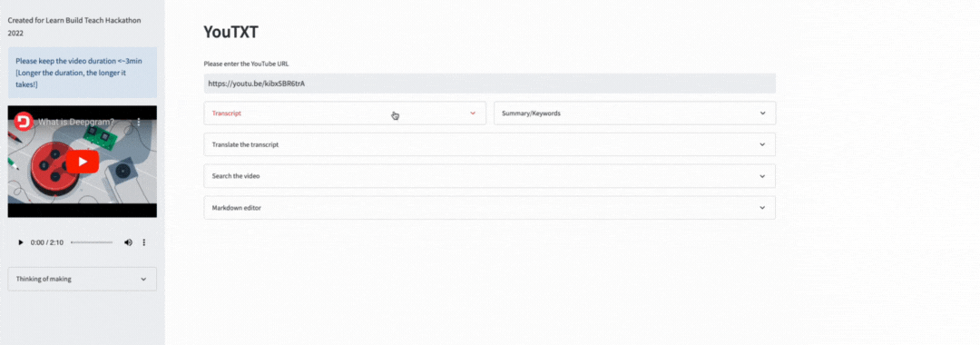This screenshot has height=345, width=980.
Task: Mute the audio player volume
Action: coord(128,241)
